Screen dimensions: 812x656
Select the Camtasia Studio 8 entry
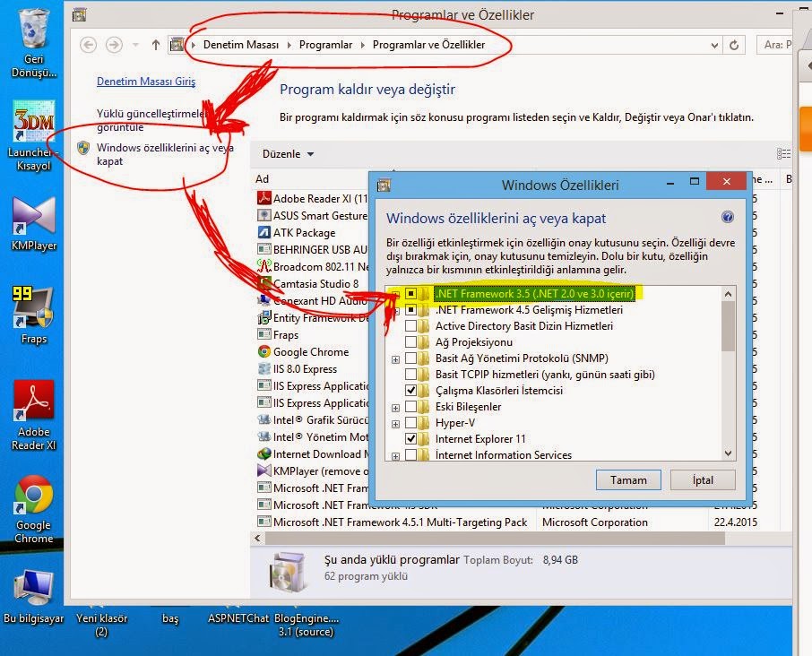pyautogui.click(x=312, y=283)
